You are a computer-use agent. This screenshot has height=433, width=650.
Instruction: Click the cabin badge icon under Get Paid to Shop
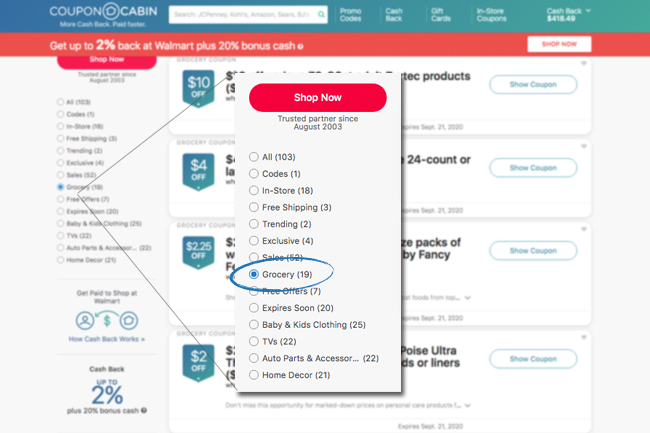(129, 320)
